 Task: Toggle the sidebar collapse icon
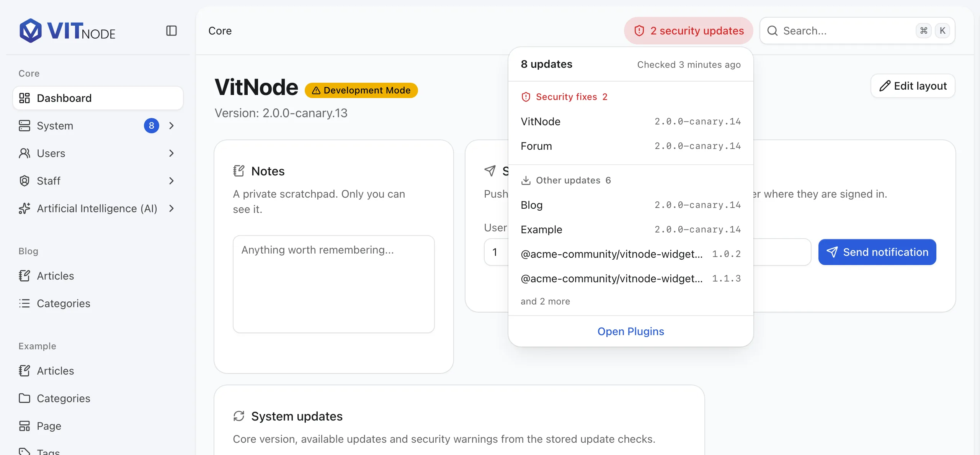[x=171, y=31]
